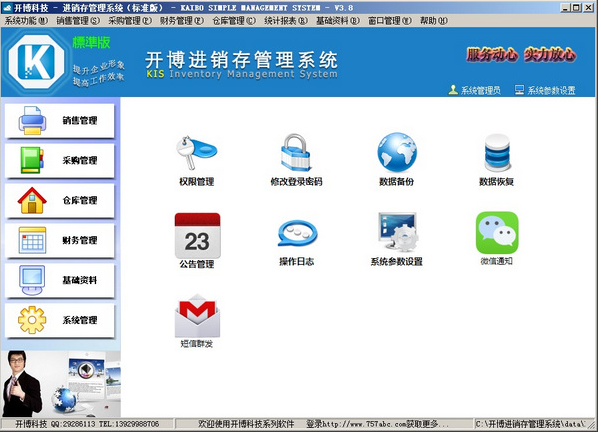
Task: Click the 系统管理员 user link
Action: (481, 90)
